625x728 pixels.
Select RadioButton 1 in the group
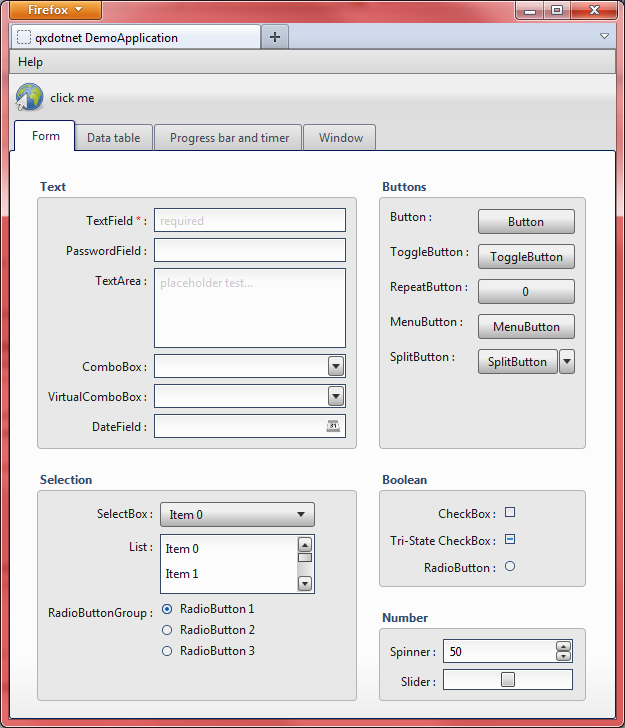pos(167,609)
